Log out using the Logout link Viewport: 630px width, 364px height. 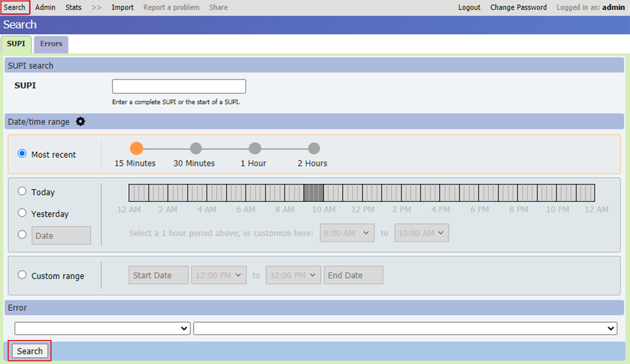(469, 7)
